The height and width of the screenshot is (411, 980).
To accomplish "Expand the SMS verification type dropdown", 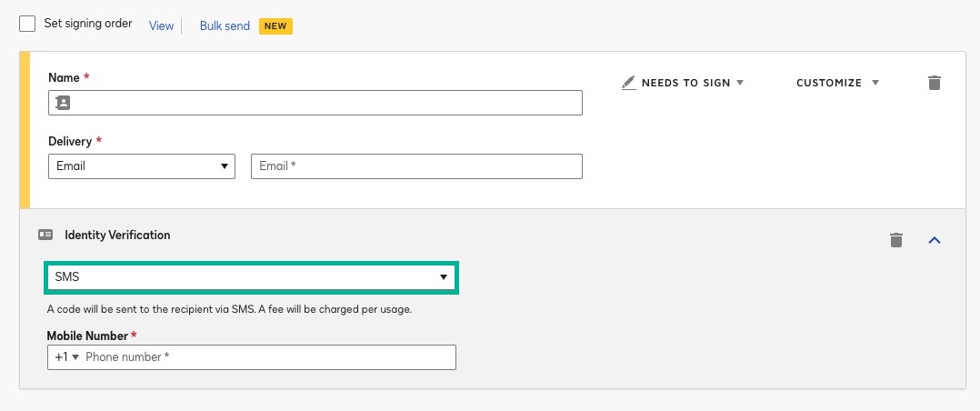I will (251, 277).
